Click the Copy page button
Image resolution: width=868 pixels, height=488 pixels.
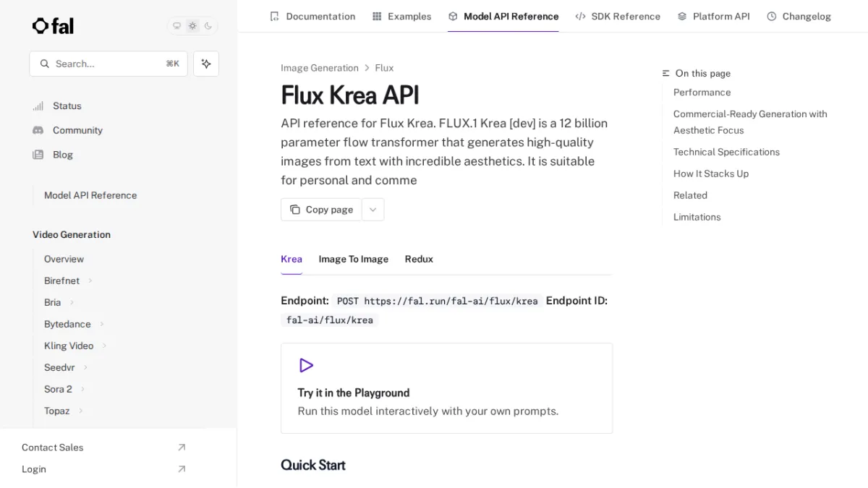pos(321,210)
